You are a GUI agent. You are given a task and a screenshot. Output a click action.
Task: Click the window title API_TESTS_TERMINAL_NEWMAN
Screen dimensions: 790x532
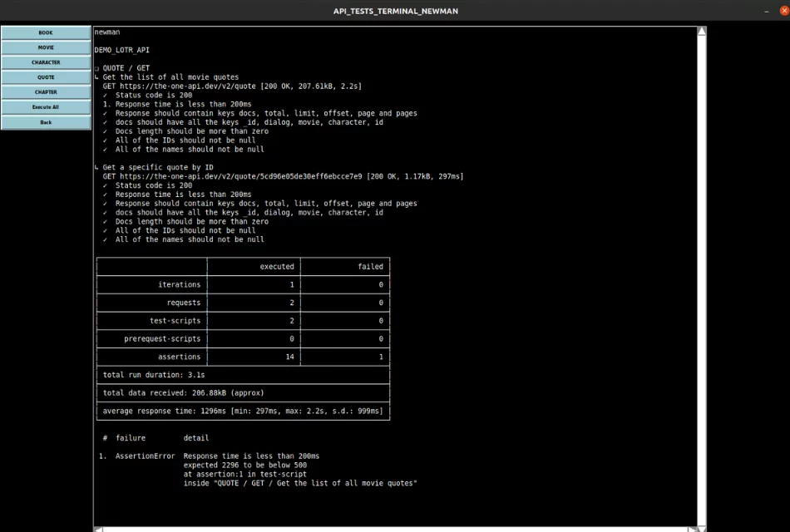point(395,11)
